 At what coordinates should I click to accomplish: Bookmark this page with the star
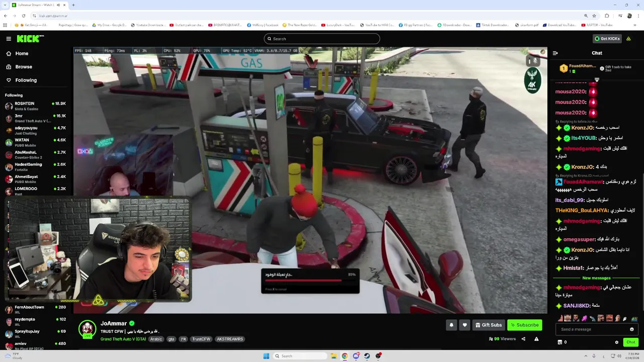[594, 16]
